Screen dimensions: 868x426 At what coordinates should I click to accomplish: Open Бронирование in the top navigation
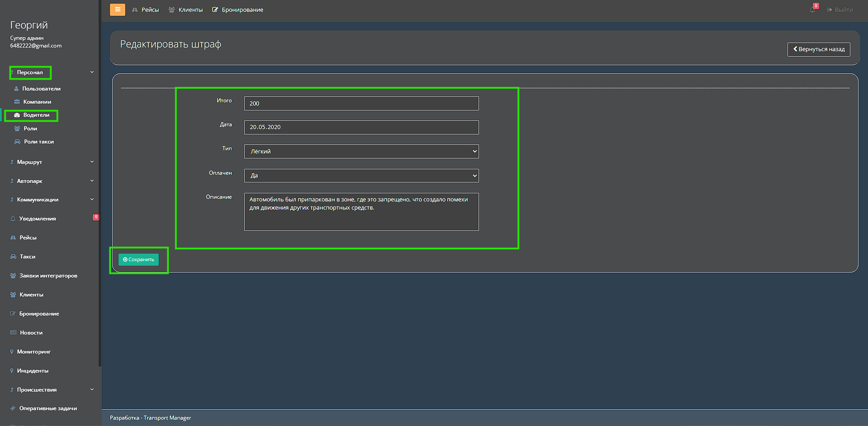(238, 10)
